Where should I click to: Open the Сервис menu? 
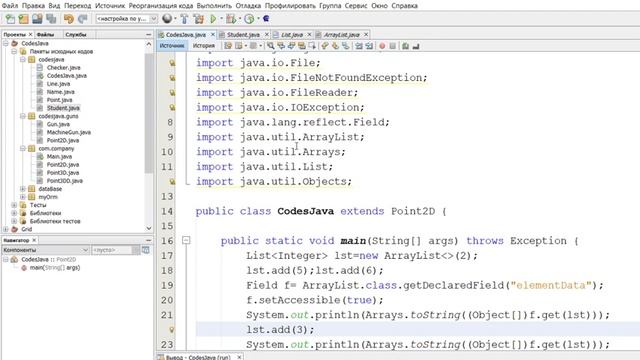[x=356, y=6]
